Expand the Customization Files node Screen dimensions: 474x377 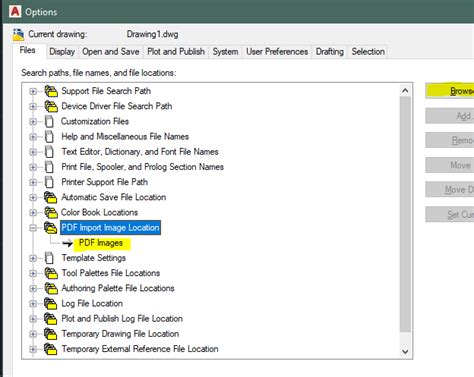click(33, 121)
